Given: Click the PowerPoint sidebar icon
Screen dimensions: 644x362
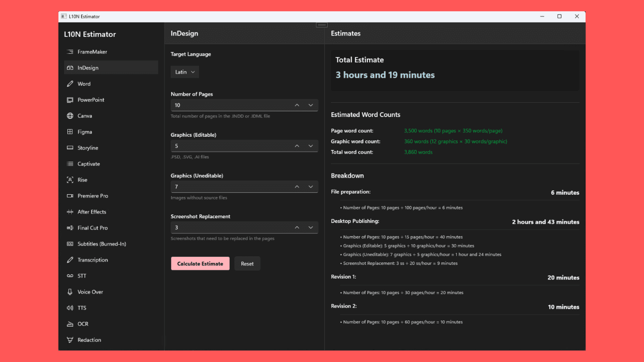Looking at the screenshot, I should coord(69,99).
